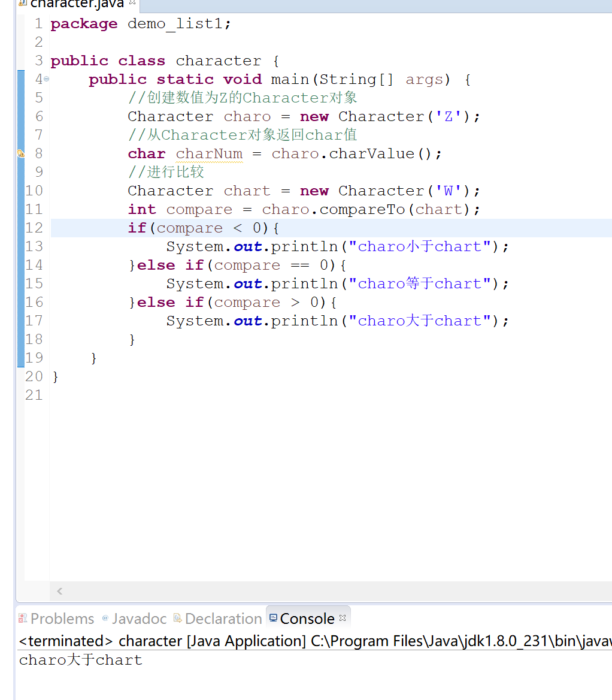Collapse the main method fold marker on line 4

(46, 79)
